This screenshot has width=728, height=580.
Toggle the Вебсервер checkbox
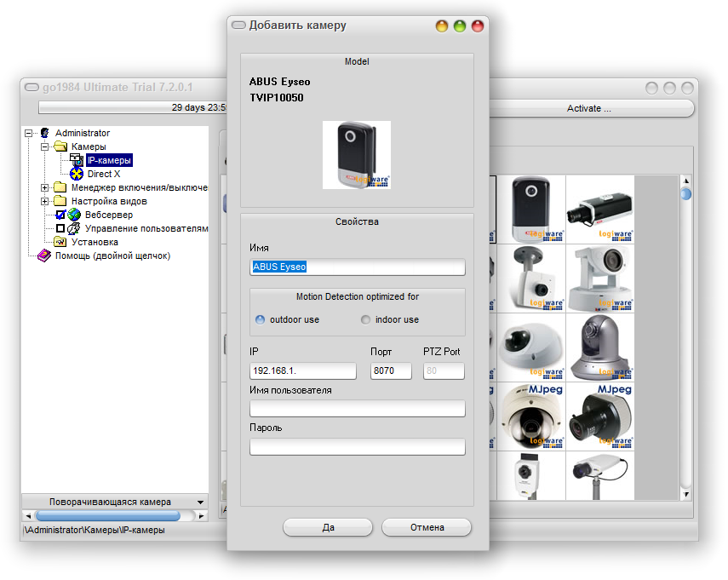60,215
